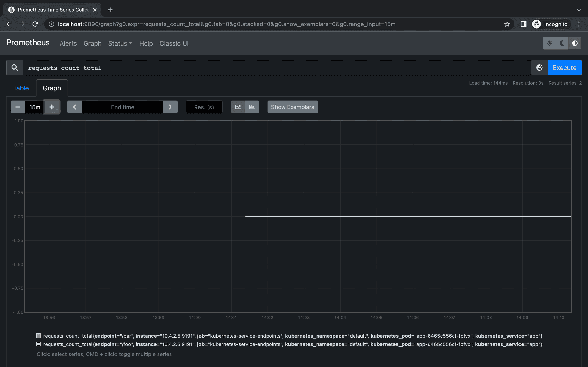This screenshot has height=367, width=588.
Task: Switch to stacked graph view
Action: coord(252,107)
